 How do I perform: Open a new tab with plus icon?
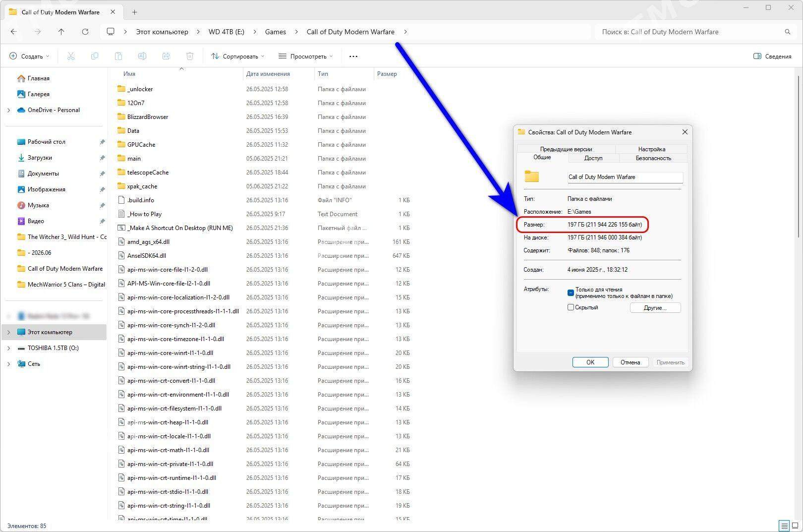(134, 12)
